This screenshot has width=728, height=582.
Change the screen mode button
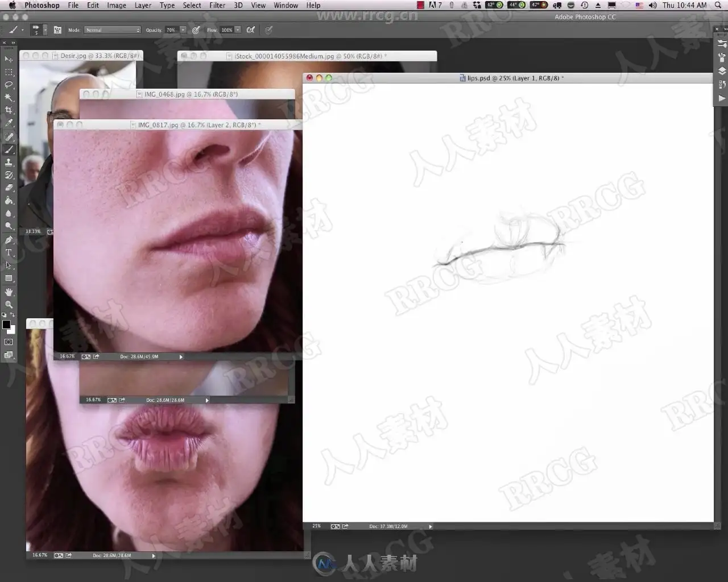click(x=9, y=355)
